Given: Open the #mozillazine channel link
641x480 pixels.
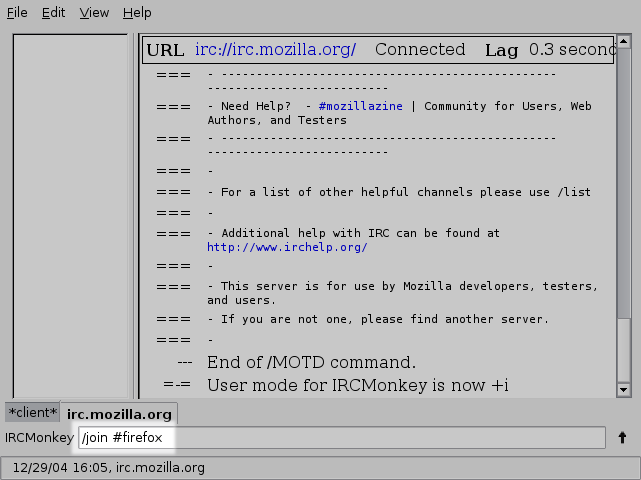Looking at the screenshot, I should 361,106.
